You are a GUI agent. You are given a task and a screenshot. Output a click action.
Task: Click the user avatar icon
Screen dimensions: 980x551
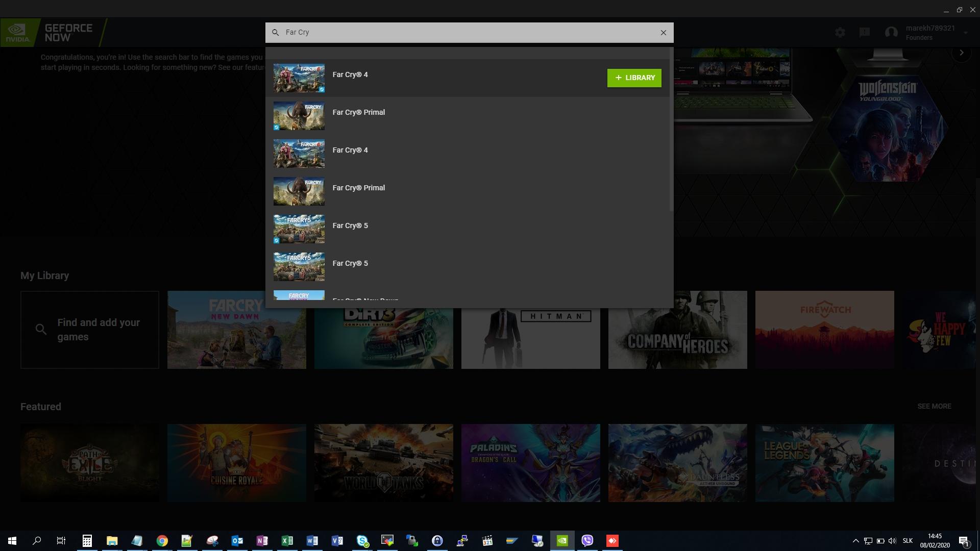(891, 33)
